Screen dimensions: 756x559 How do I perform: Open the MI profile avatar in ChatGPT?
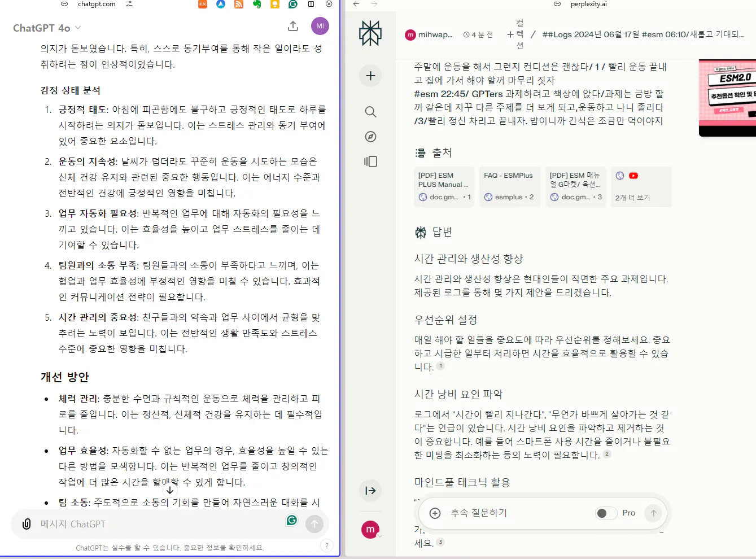point(320,26)
